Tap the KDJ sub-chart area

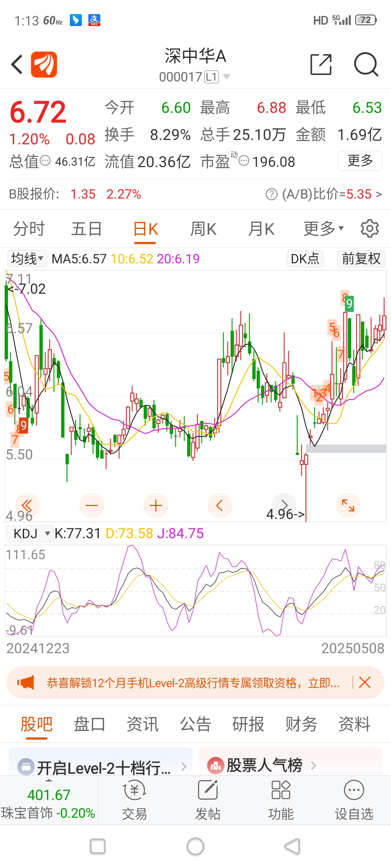pyautogui.click(x=195, y=590)
